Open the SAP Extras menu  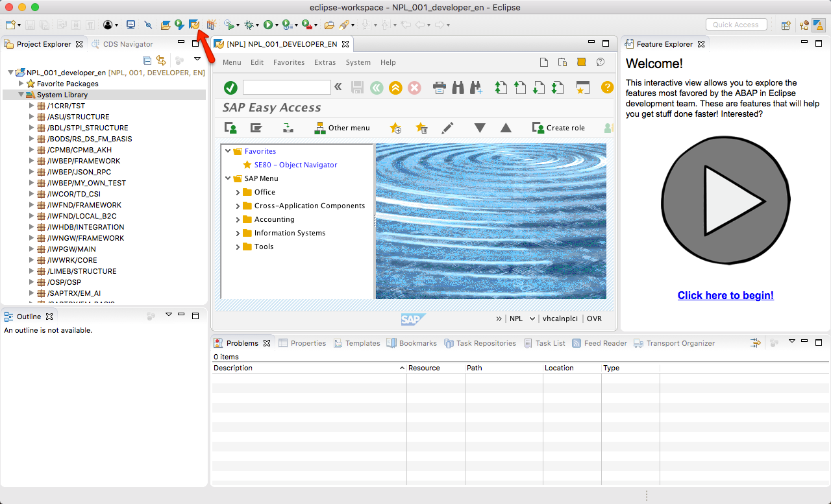pos(325,62)
